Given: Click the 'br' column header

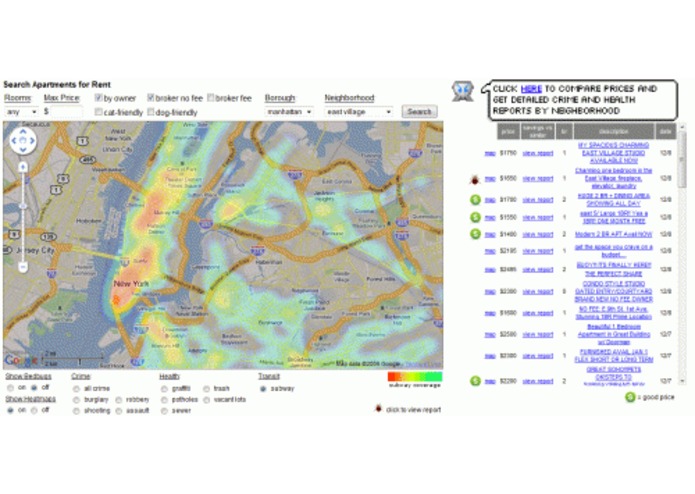Looking at the screenshot, I should [x=564, y=132].
